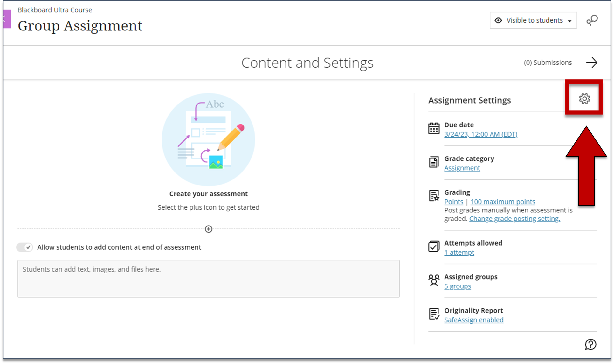The height and width of the screenshot is (364, 614).
Task: Open the help question mark icon
Action: (590, 344)
